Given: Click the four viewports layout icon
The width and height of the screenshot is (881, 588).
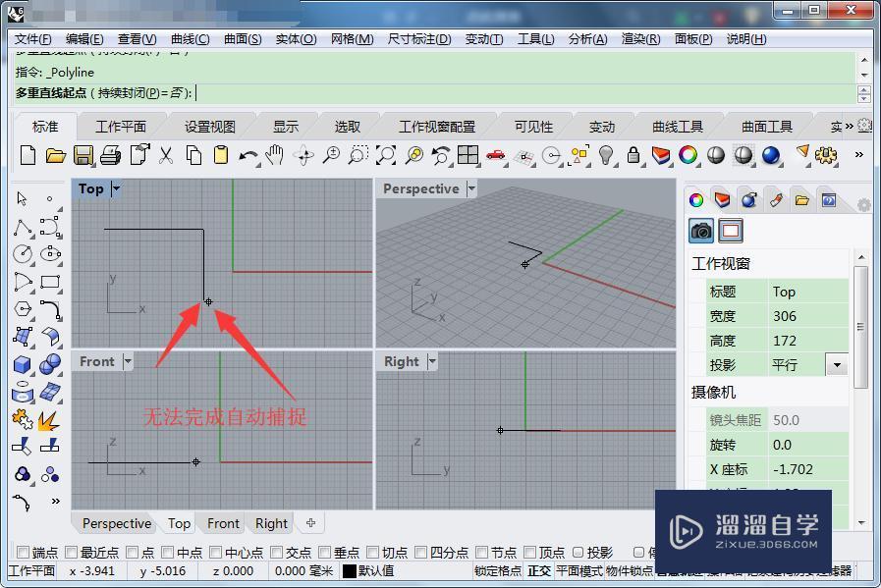Looking at the screenshot, I should (468, 155).
